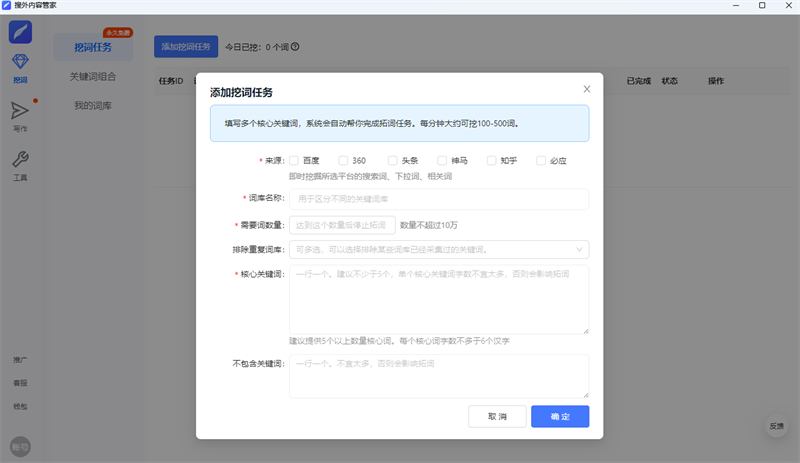Check the 头条 source checkbox

[392, 160]
